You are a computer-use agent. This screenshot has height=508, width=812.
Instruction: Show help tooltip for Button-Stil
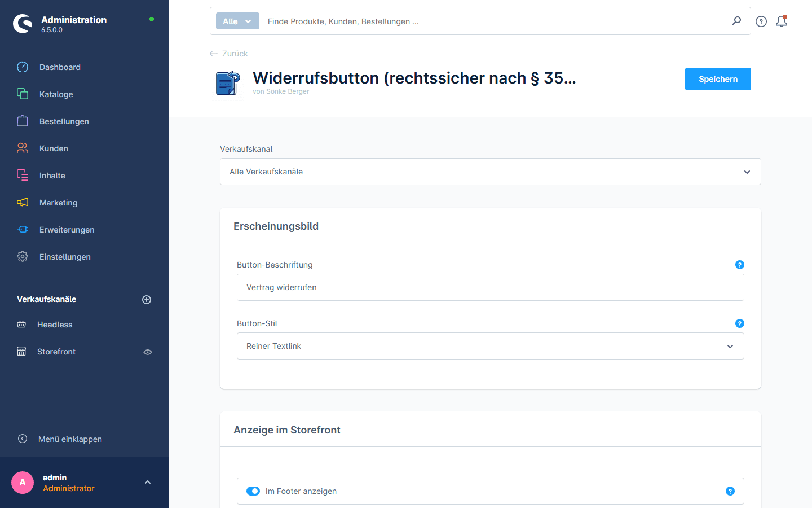(x=740, y=323)
